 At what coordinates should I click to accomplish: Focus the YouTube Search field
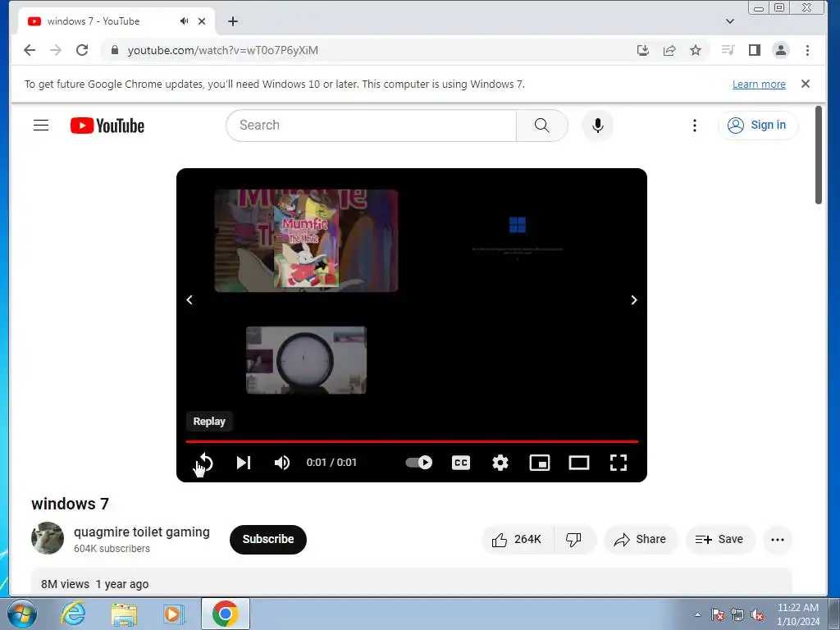(x=371, y=126)
